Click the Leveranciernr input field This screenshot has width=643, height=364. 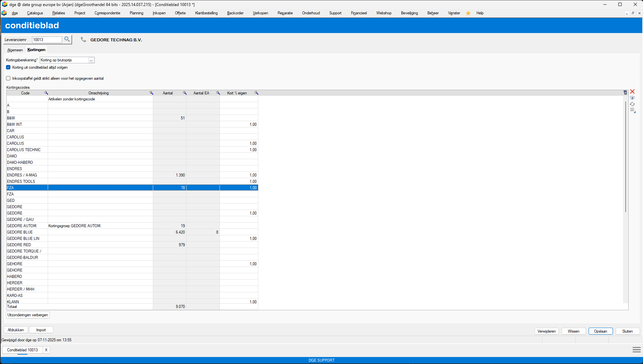point(47,40)
